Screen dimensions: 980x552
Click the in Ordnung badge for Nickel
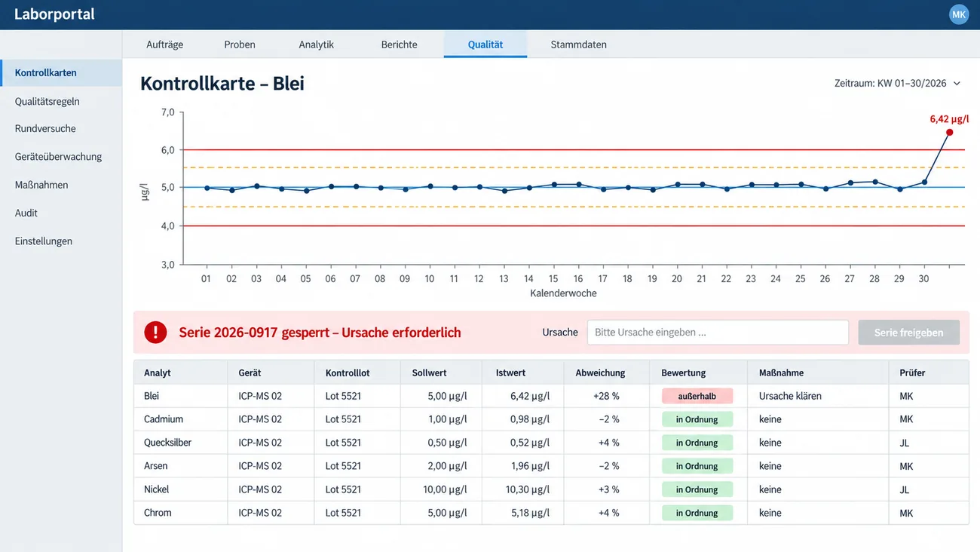tap(697, 489)
